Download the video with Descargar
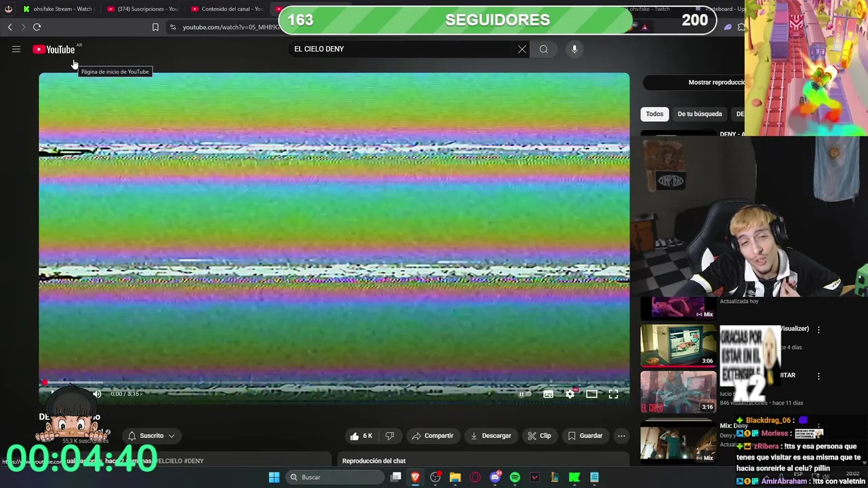Image resolution: width=868 pixels, height=488 pixels. click(491, 436)
